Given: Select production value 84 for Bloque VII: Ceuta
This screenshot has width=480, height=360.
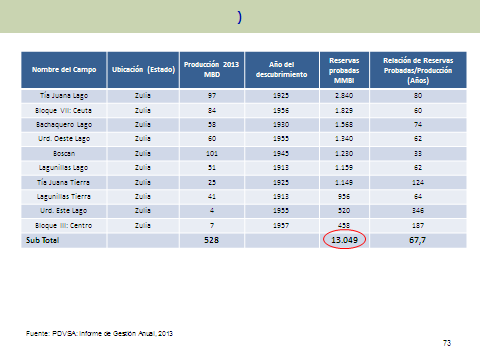Looking at the screenshot, I should [x=212, y=110].
